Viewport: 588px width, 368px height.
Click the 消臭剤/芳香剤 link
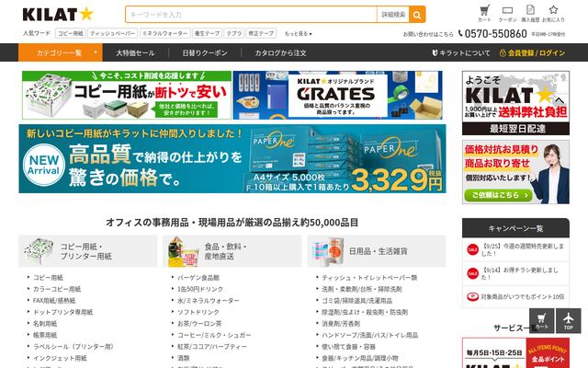341,323
